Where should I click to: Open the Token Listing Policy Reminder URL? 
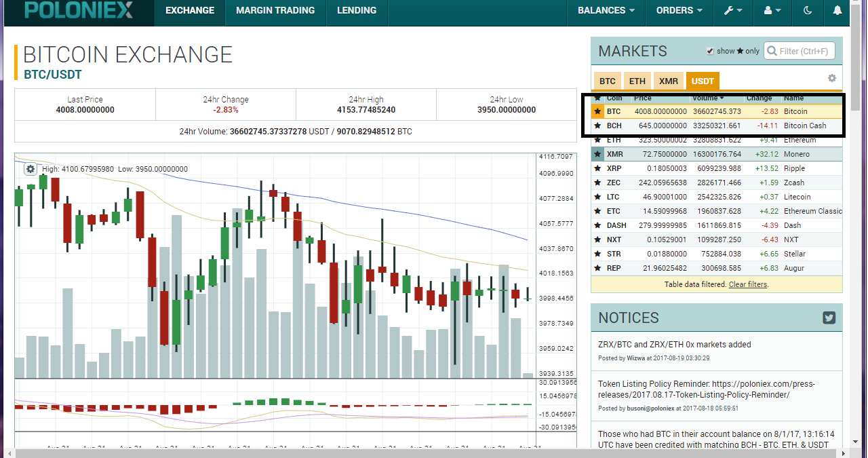pos(707,389)
